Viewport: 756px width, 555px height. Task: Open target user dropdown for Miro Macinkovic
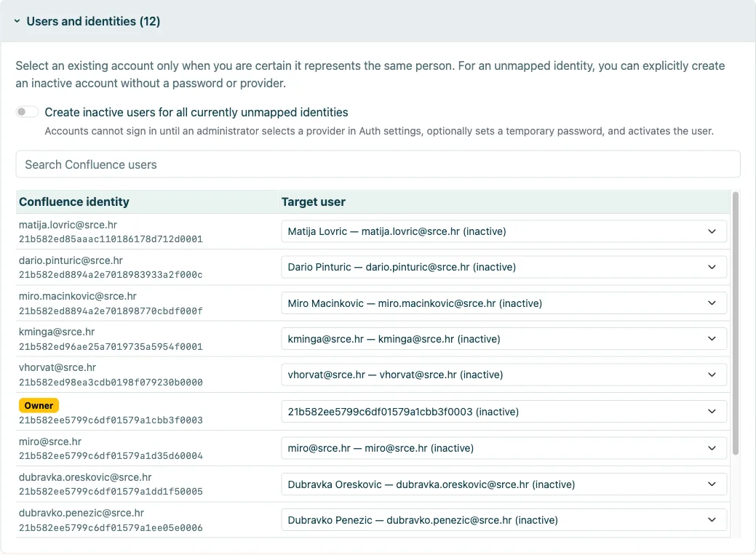pos(504,303)
